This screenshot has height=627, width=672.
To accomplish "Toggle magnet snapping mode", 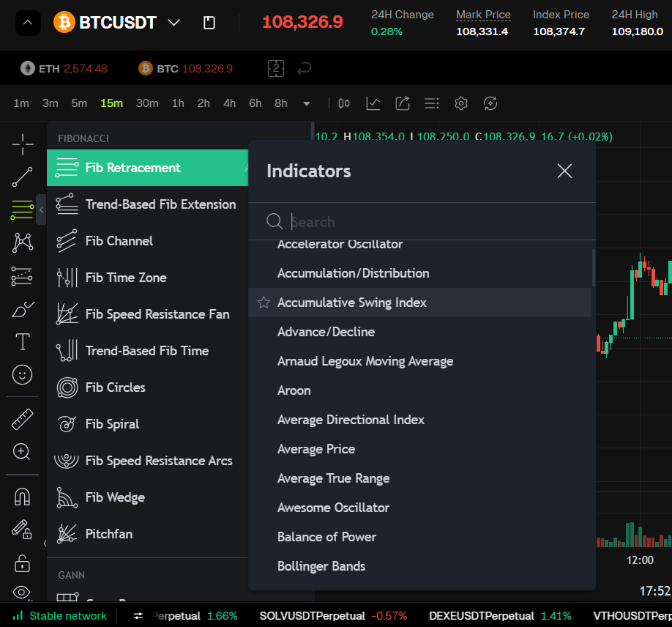I will tap(22, 497).
